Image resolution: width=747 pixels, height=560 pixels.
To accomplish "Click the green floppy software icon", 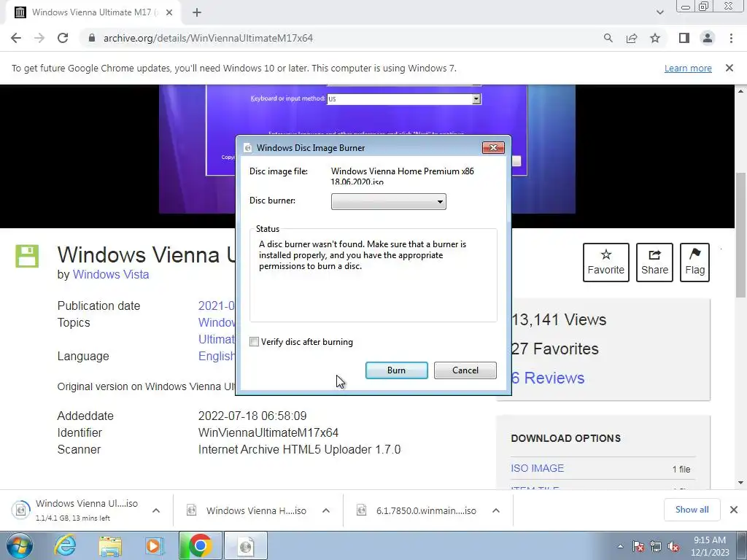I will 27,256.
